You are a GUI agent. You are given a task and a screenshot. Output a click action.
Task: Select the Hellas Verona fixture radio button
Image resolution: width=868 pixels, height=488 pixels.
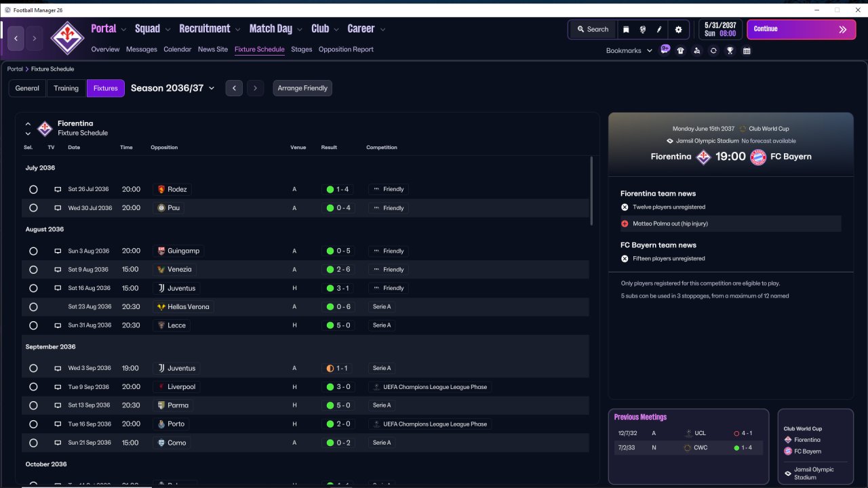pyautogui.click(x=33, y=307)
